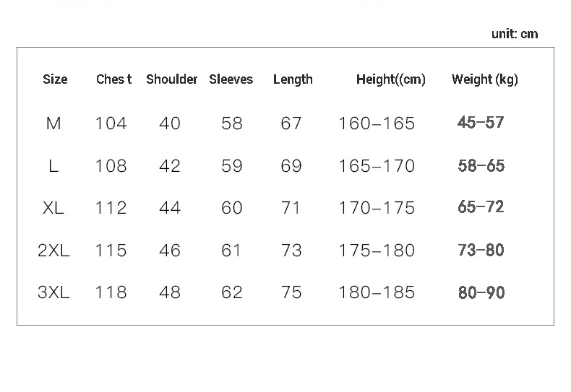Viewport: 571px width, 392px height.
Task: Select the length value 71
Action: [291, 208]
